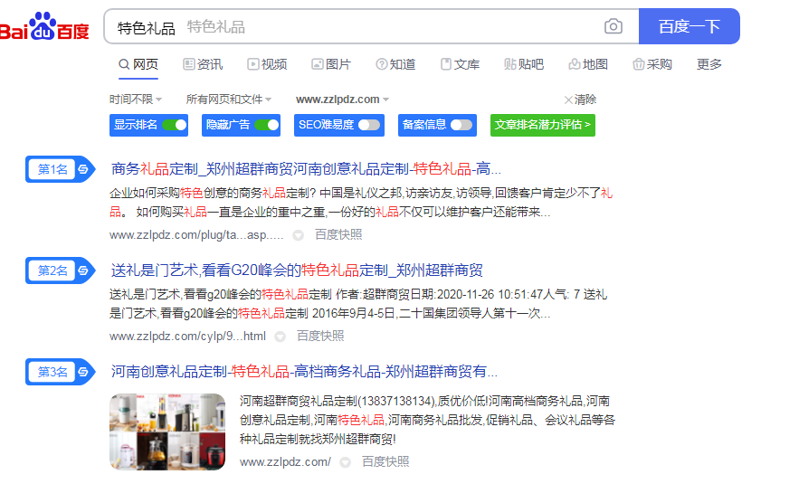
Task: Open 百度快照 for the first result
Action: [338, 234]
